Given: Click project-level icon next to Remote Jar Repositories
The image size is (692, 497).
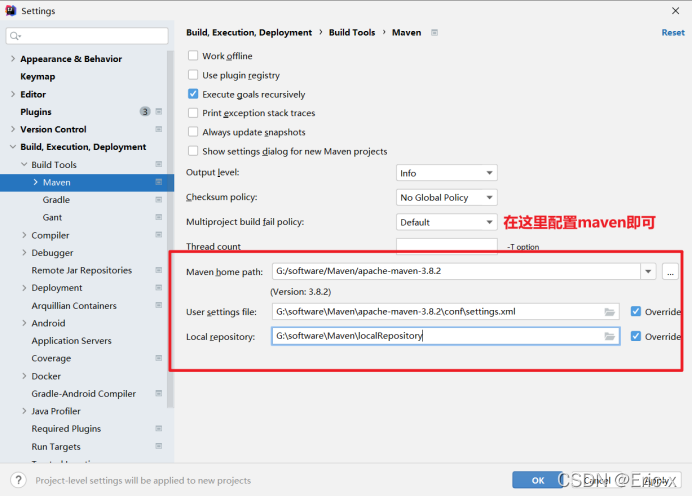Looking at the screenshot, I should (159, 270).
